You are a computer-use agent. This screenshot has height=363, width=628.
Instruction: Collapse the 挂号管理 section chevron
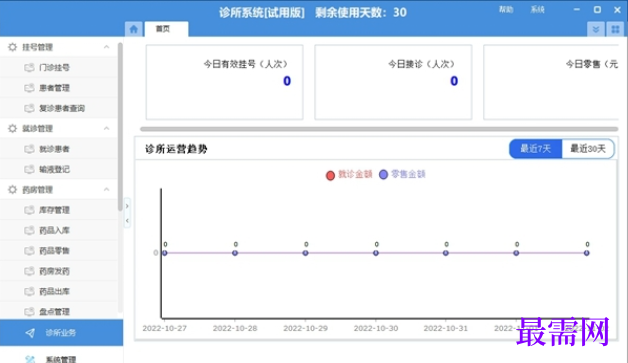coord(106,47)
